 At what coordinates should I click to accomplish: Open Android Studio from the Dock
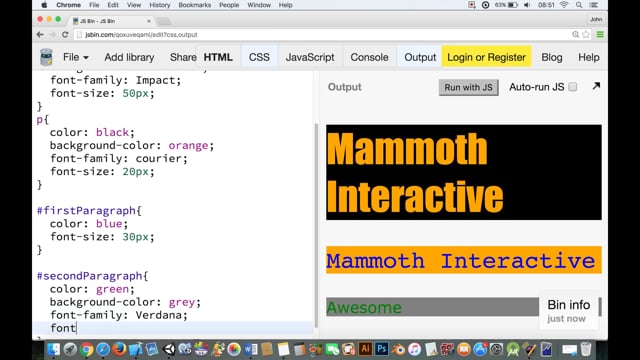coord(513,349)
